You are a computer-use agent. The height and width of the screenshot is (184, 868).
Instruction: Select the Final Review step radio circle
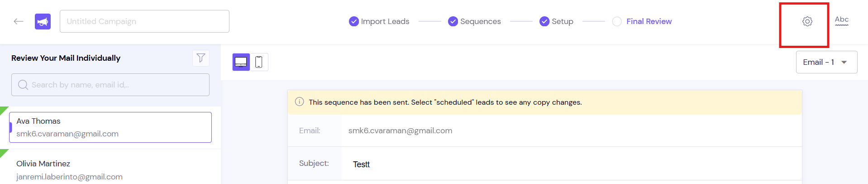[x=617, y=21]
